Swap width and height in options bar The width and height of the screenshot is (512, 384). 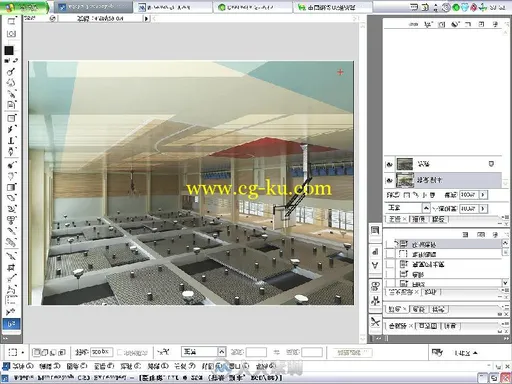point(277,352)
